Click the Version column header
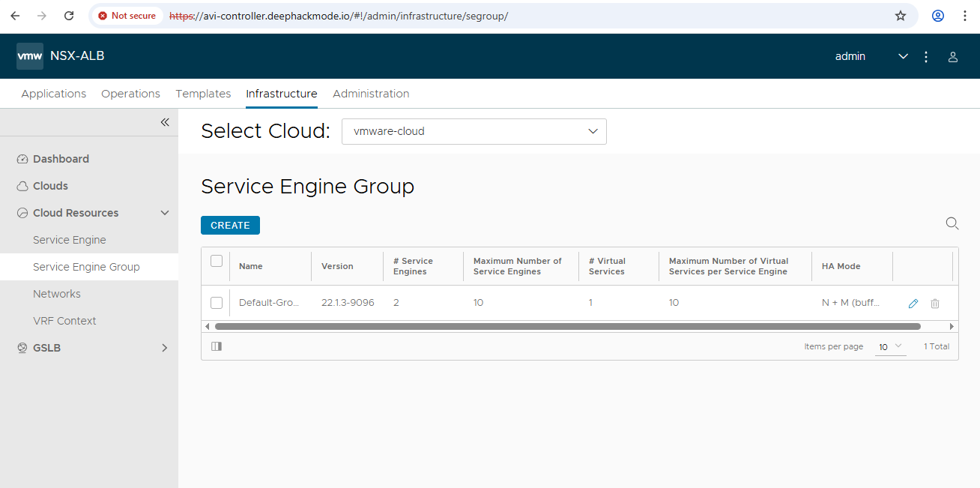The image size is (980, 488). (x=337, y=266)
